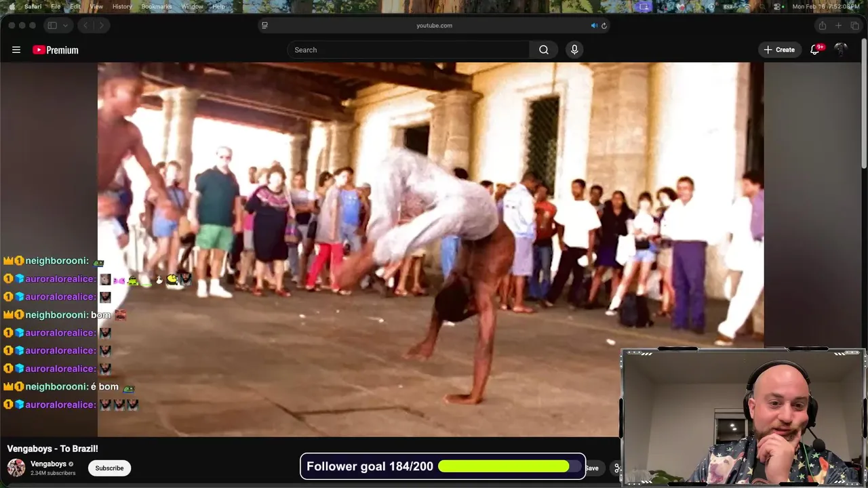Click the menu bar date and clock

[x=825, y=6]
